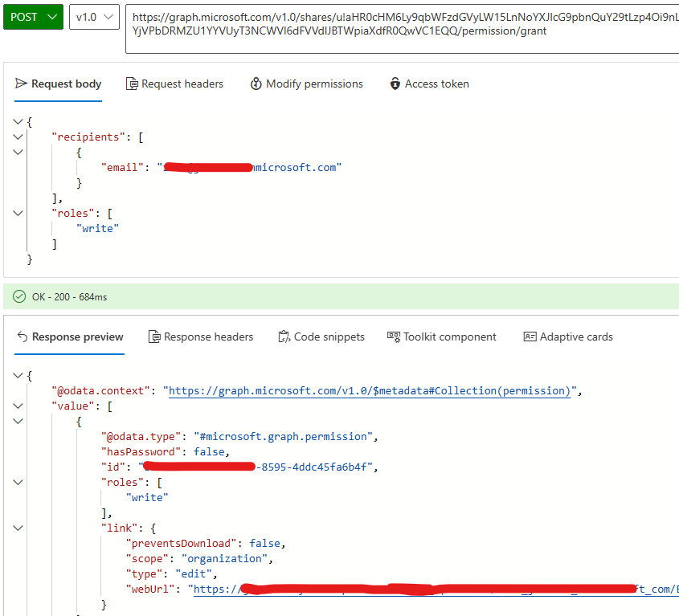
Task: Click the Access token lock icon
Action: pos(395,84)
